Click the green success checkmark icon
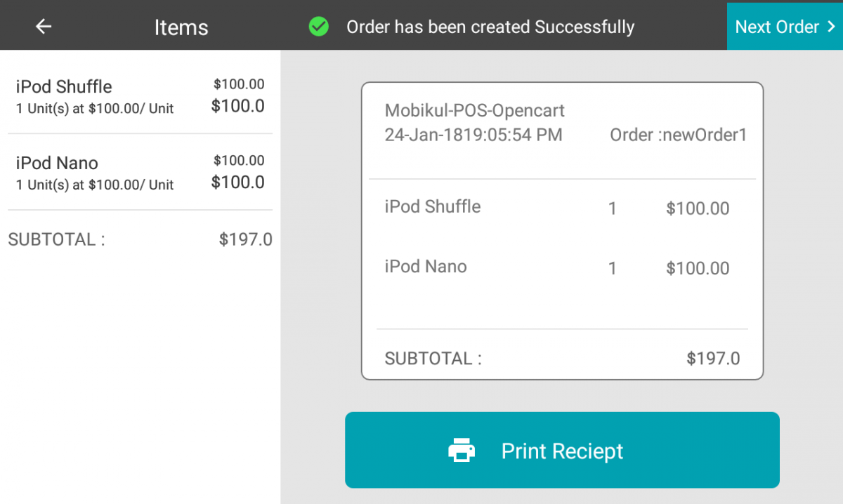Viewport: 843px width, 504px height. tap(318, 26)
